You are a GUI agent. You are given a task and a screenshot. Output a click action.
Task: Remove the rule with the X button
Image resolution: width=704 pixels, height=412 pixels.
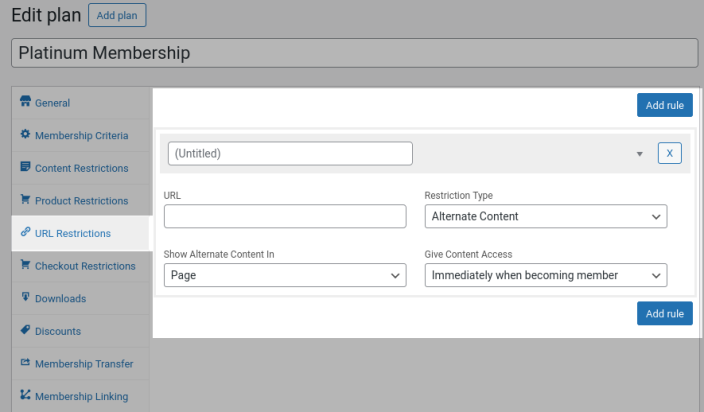[670, 153]
